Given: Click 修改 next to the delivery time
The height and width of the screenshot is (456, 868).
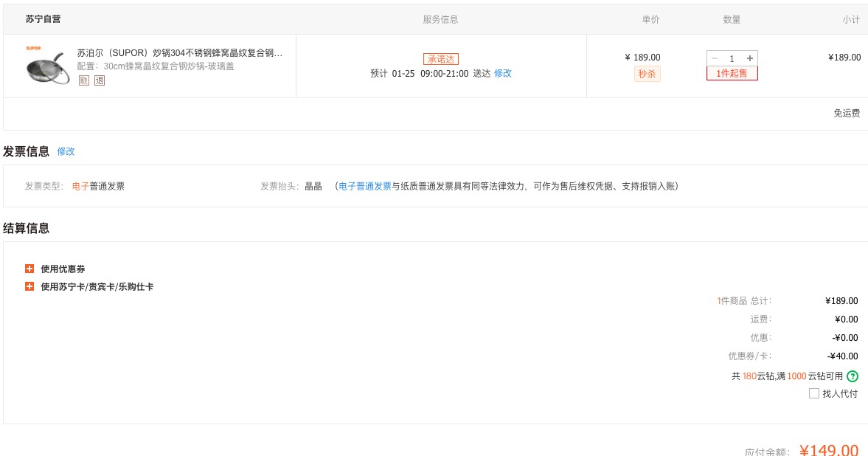Looking at the screenshot, I should [503, 73].
